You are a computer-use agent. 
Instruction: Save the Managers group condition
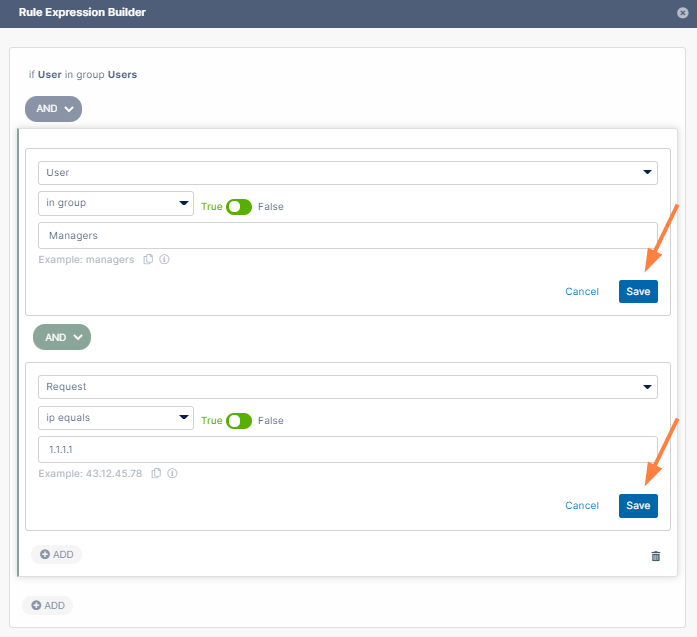(x=638, y=292)
